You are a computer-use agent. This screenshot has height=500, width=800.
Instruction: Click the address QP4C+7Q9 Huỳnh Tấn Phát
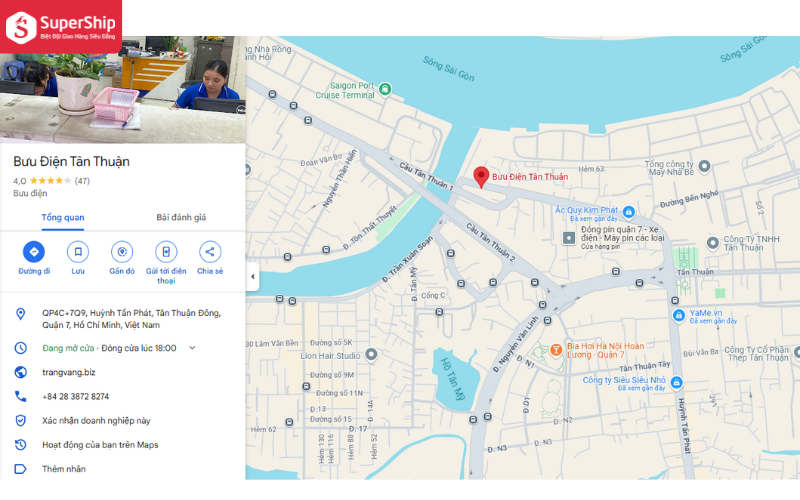point(132,319)
